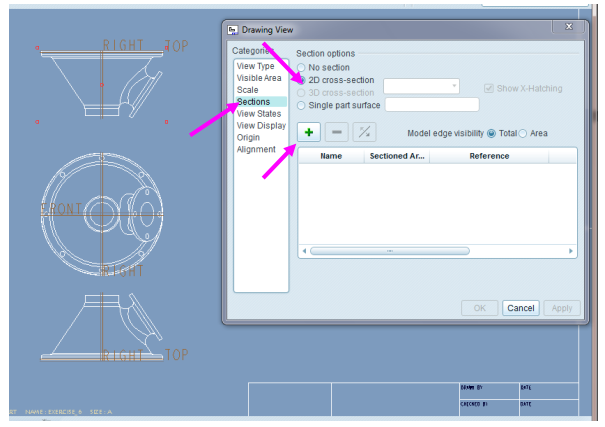The width and height of the screenshot is (605, 427).
Task: Click the Cancel button
Action: coord(520,308)
